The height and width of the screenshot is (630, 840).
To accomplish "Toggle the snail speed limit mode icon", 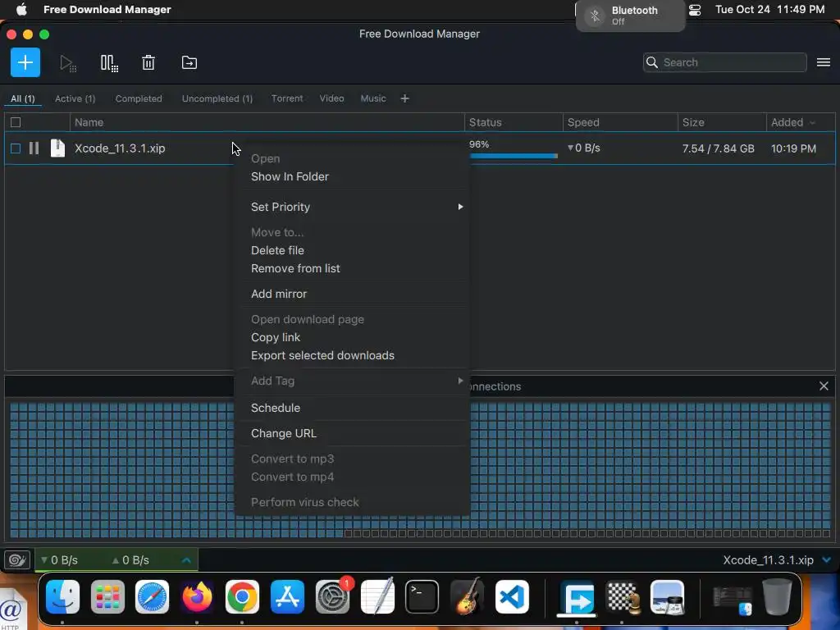I will [17, 559].
